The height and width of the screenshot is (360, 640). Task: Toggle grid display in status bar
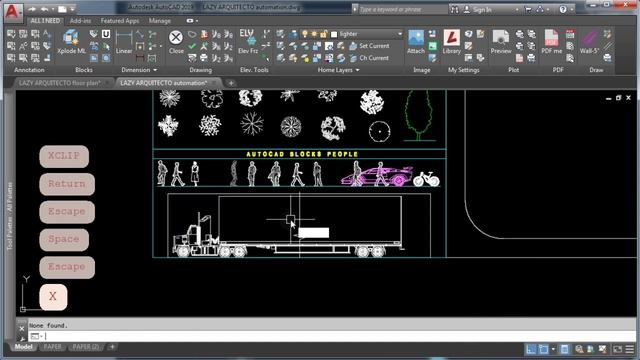(x=531, y=349)
